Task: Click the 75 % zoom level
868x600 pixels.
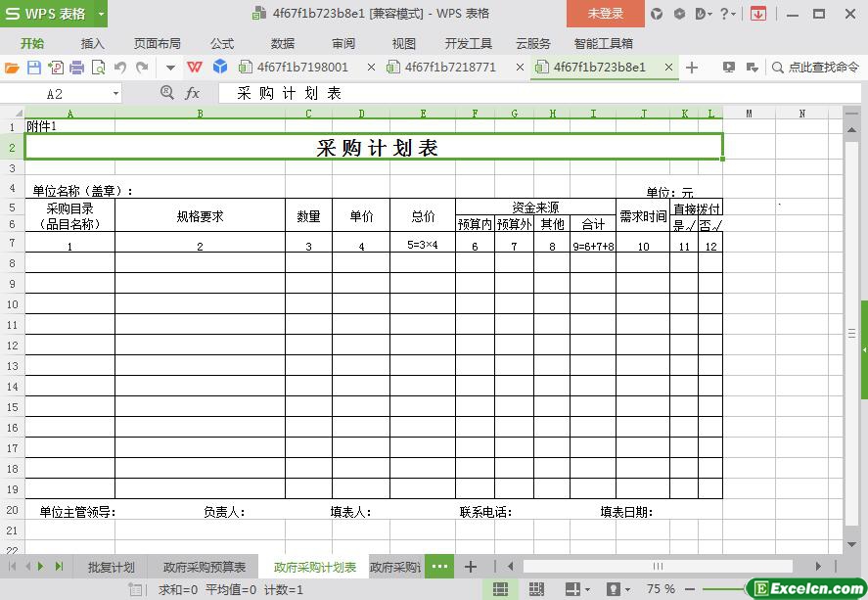Action: [661, 589]
